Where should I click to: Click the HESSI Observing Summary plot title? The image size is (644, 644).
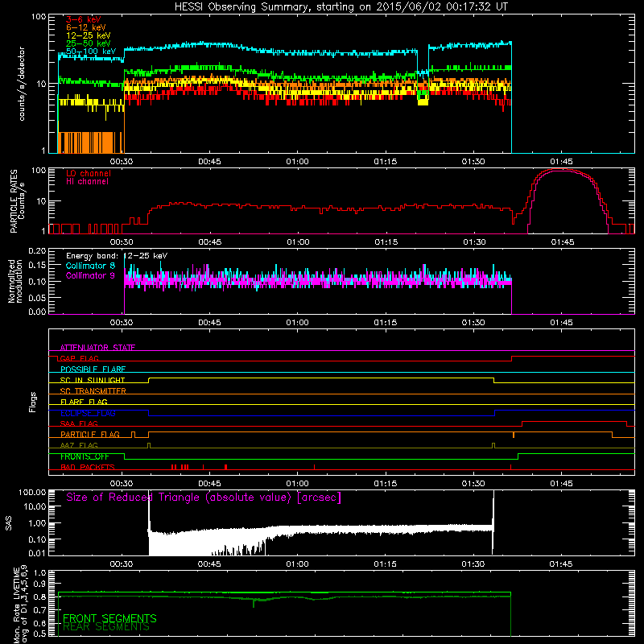[341, 7]
